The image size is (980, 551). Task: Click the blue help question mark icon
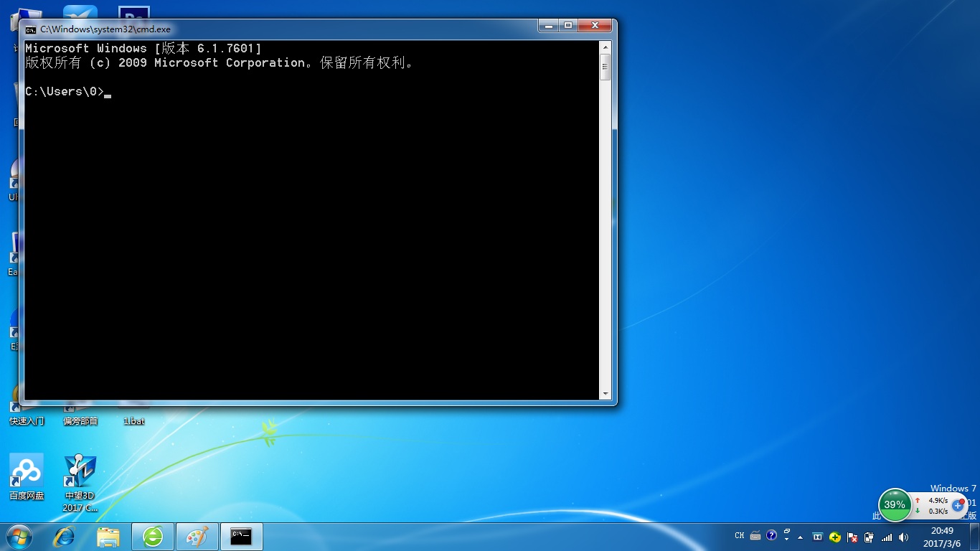[771, 535]
